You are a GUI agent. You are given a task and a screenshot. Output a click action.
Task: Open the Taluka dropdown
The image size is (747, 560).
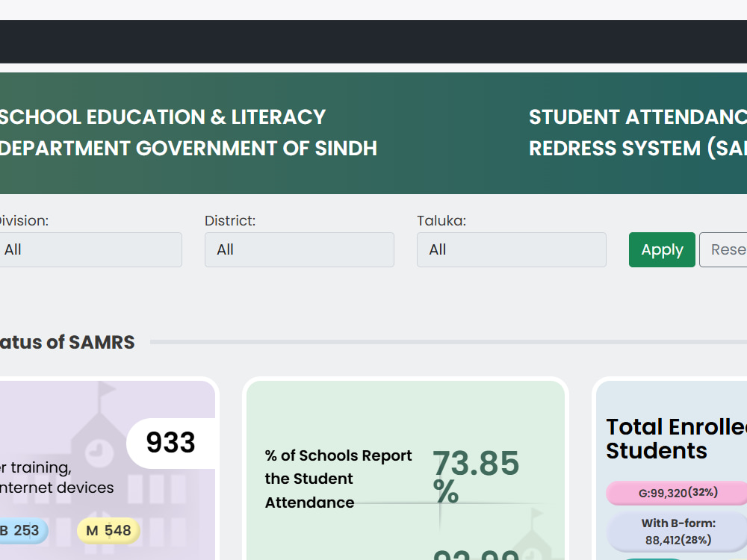click(512, 249)
